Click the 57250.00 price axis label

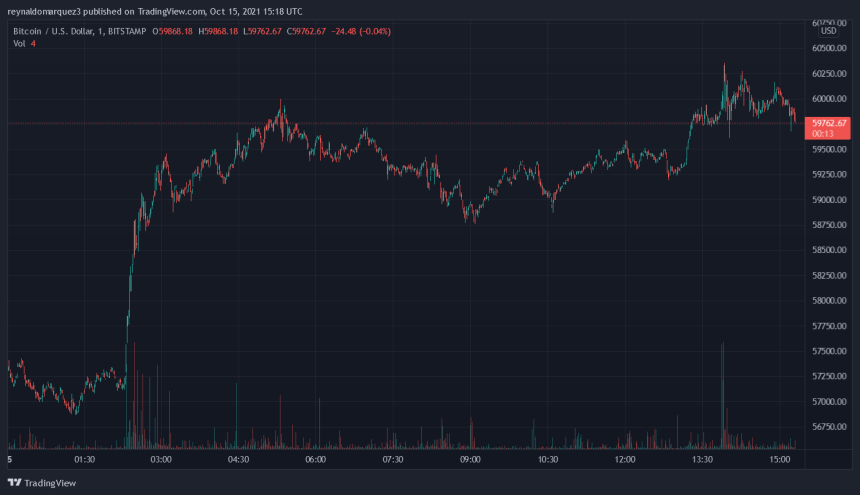click(x=829, y=376)
